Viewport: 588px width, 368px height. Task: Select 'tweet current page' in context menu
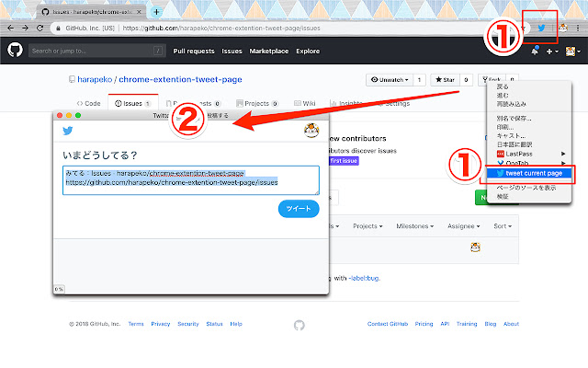click(529, 173)
